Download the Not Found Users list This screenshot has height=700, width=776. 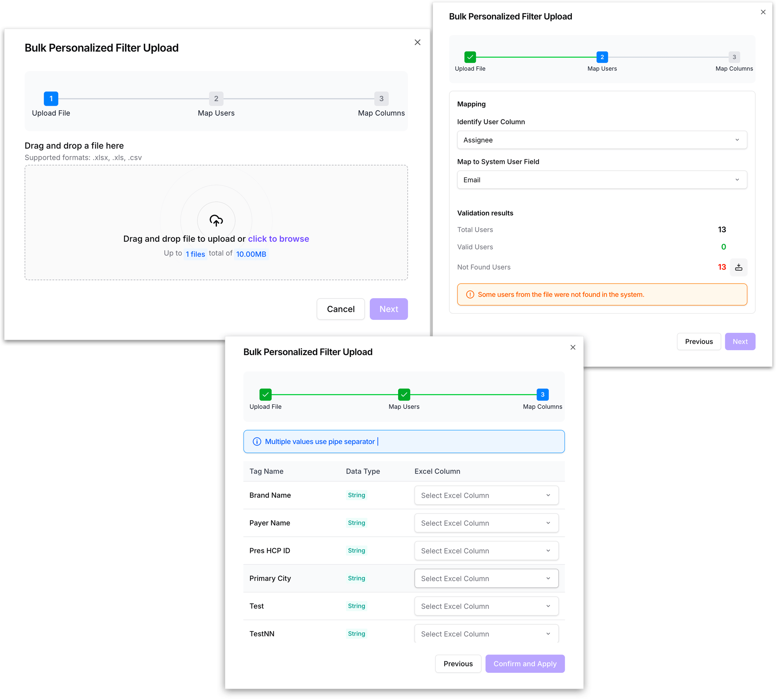click(x=738, y=267)
